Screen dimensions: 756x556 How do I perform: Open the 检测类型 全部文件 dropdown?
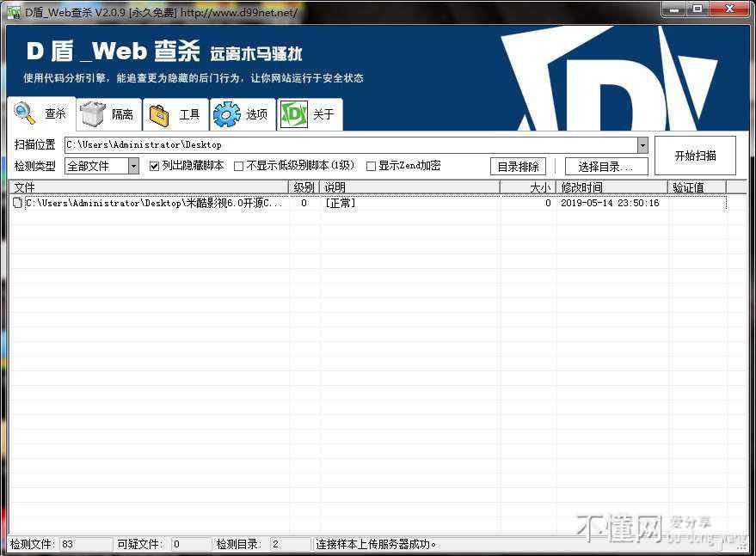(x=133, y=166)
